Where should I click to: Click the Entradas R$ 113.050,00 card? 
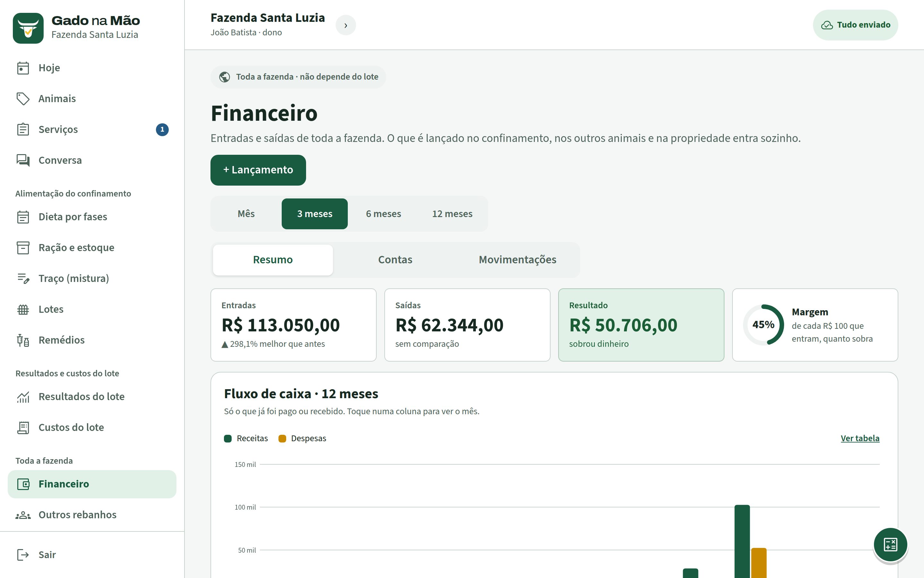293,325
